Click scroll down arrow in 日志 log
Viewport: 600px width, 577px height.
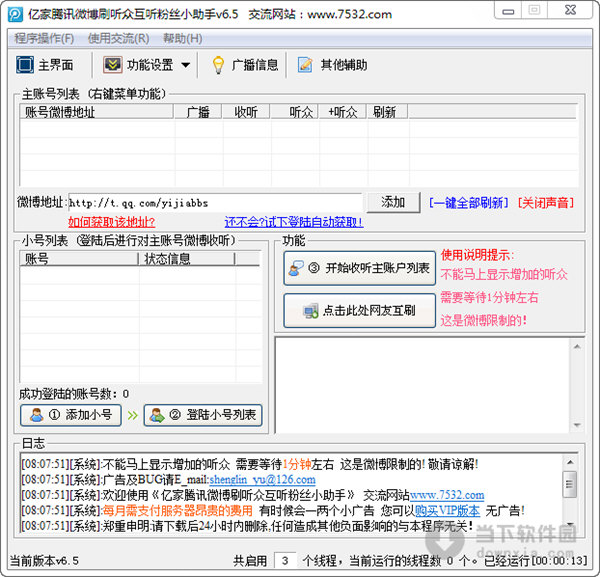point(570,524)
